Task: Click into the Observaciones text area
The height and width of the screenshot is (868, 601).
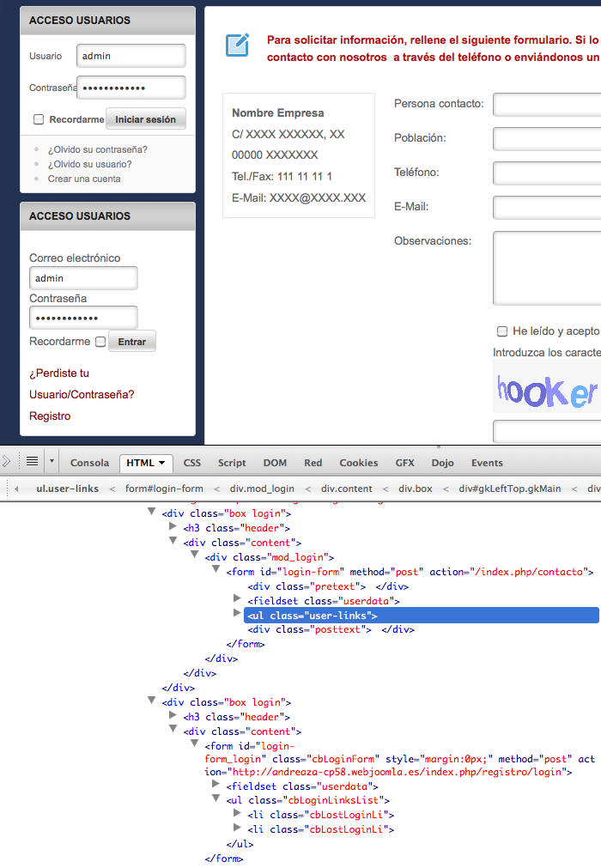Action: [547, 268]
